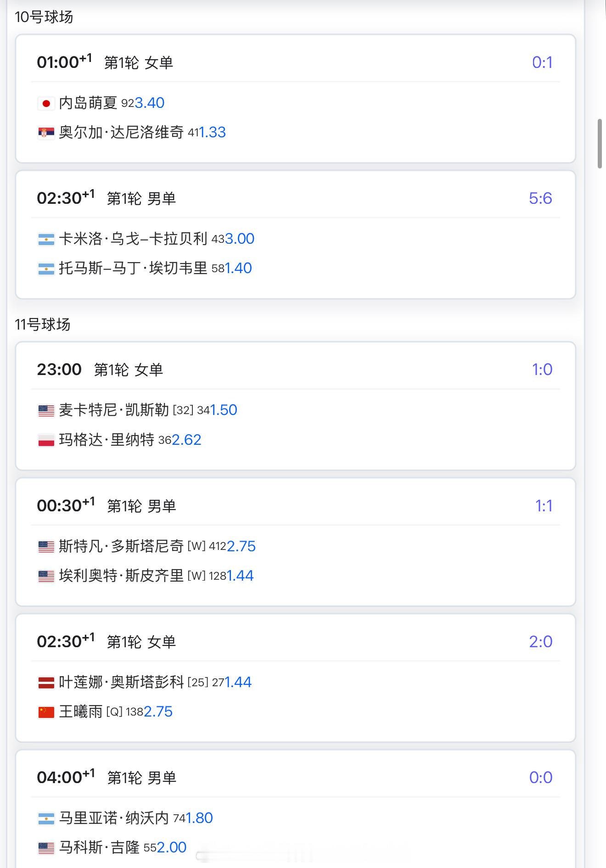Click the vertical scrollbar thumb
Image resolution: width=606 pixels, height=868 pixels.
pos(600,144)
